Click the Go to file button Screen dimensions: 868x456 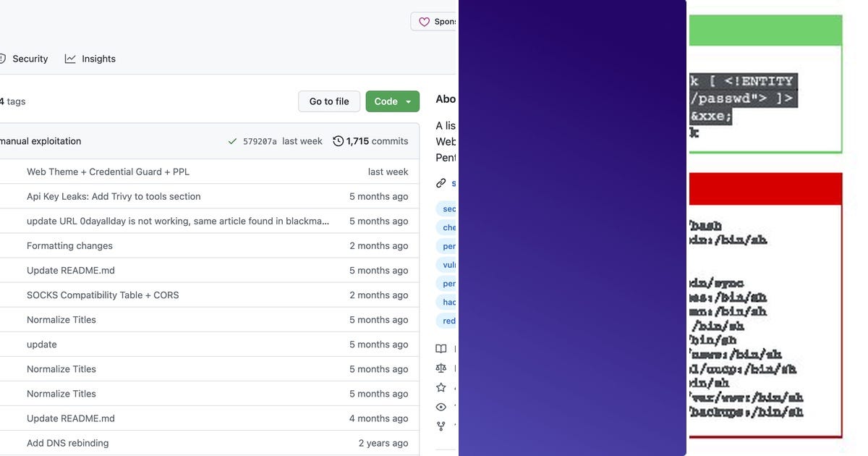[329, 101]
